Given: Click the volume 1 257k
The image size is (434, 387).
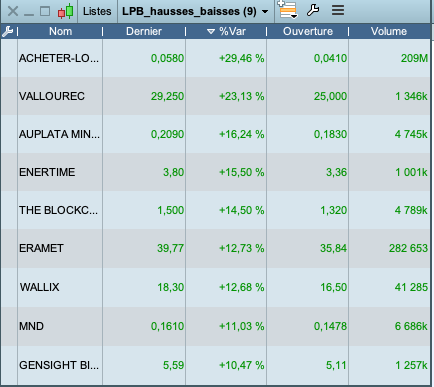Looking at the screenshot, I should click(x=411, y=365).
